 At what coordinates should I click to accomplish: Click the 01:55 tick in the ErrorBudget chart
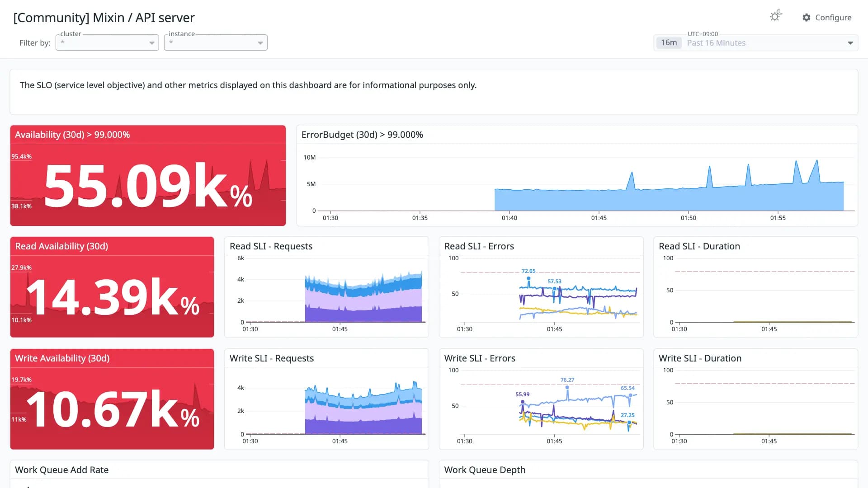pos(778,218)
